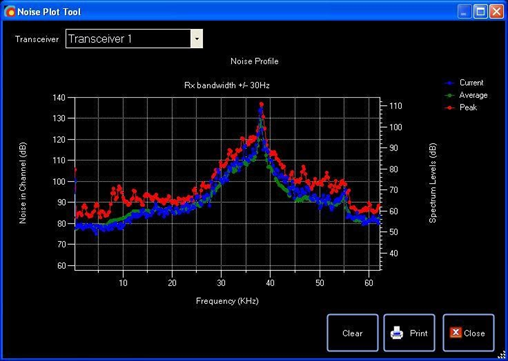Click the 'Transceiver' field label
Image resolution: width=508 pixels, height=361 pixels.
pyautogui.click(x=37, y=39)
